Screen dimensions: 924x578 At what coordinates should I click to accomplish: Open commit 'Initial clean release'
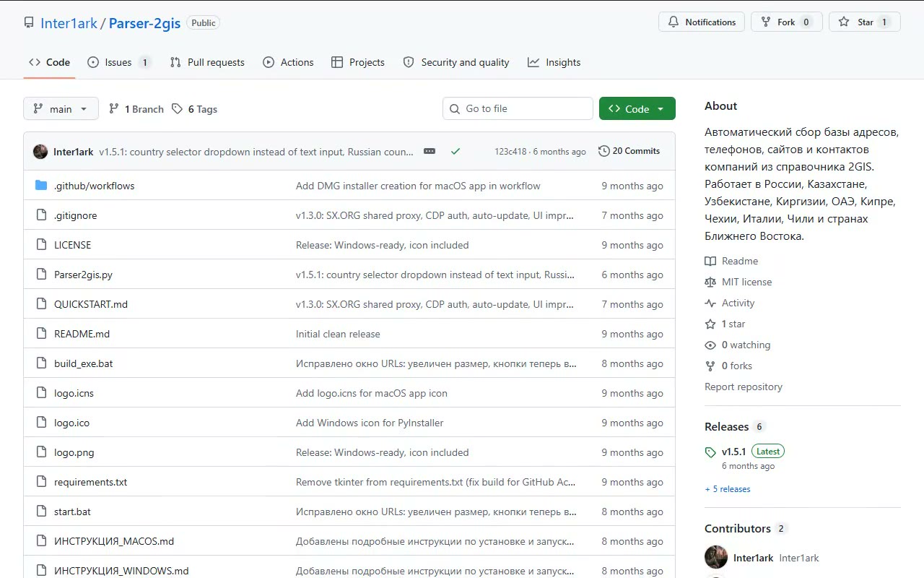click(338, 334)
